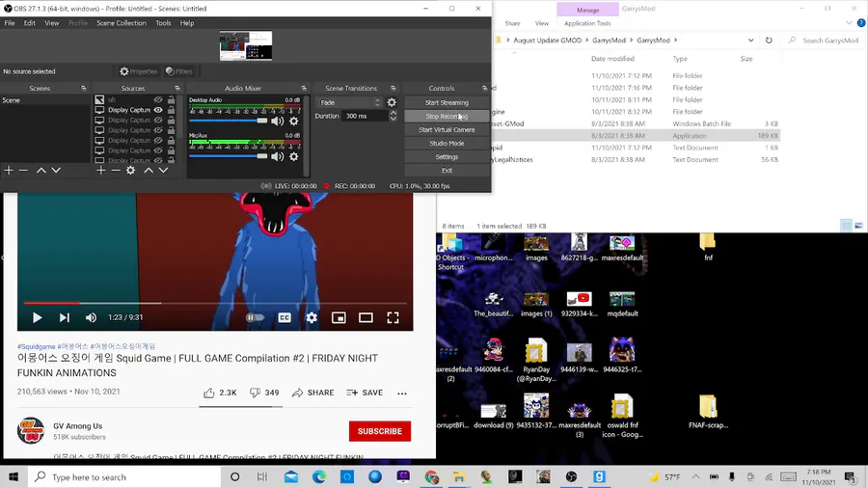Increase transition Duration stepper
868x488 pixels.
[x=393, y=113]
